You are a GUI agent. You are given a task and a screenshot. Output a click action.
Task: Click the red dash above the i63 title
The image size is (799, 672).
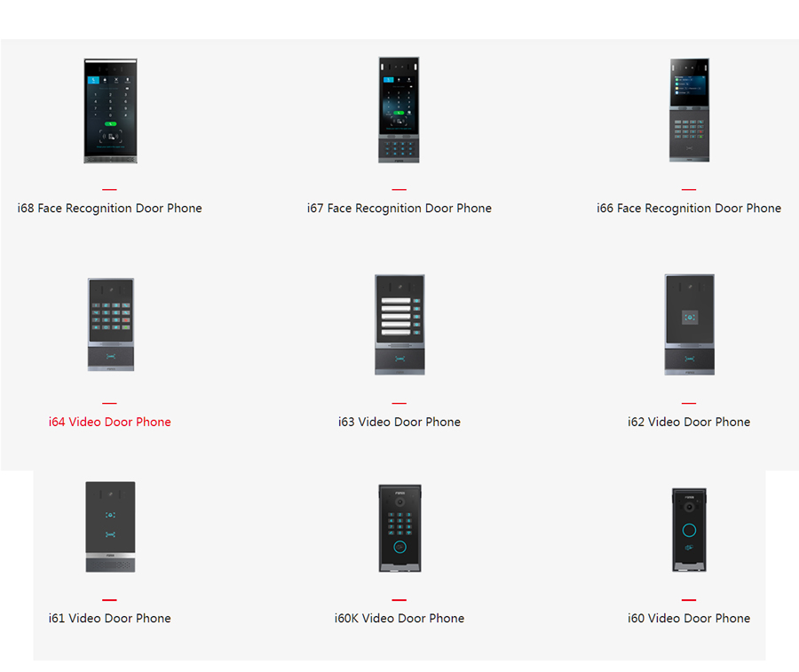pyautogui.click(x=399, y=403)
